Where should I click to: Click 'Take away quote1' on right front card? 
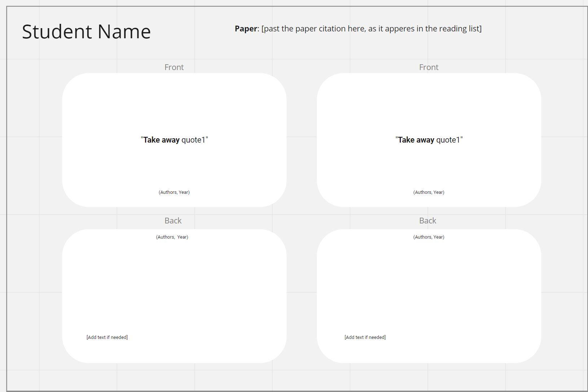[429, 140]
